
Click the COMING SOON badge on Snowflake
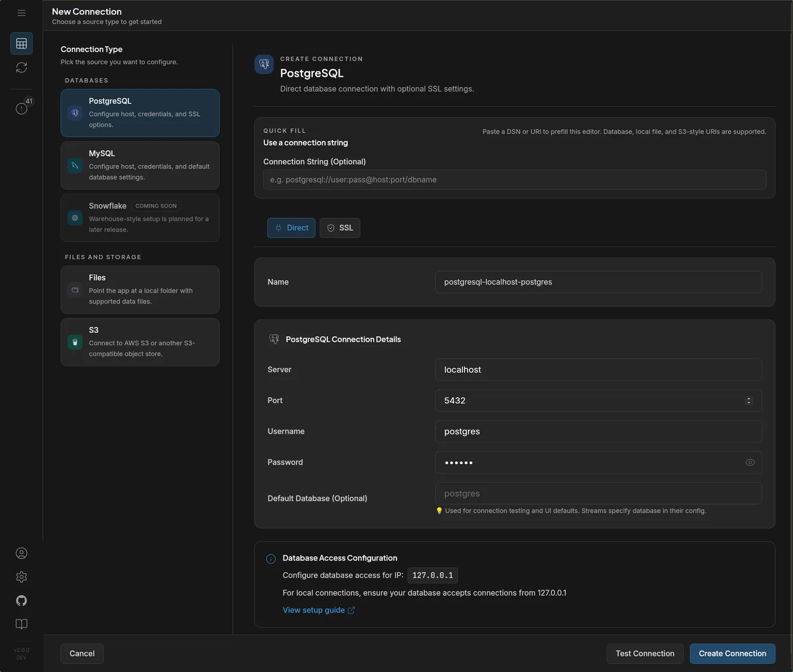tap(156, 206)
